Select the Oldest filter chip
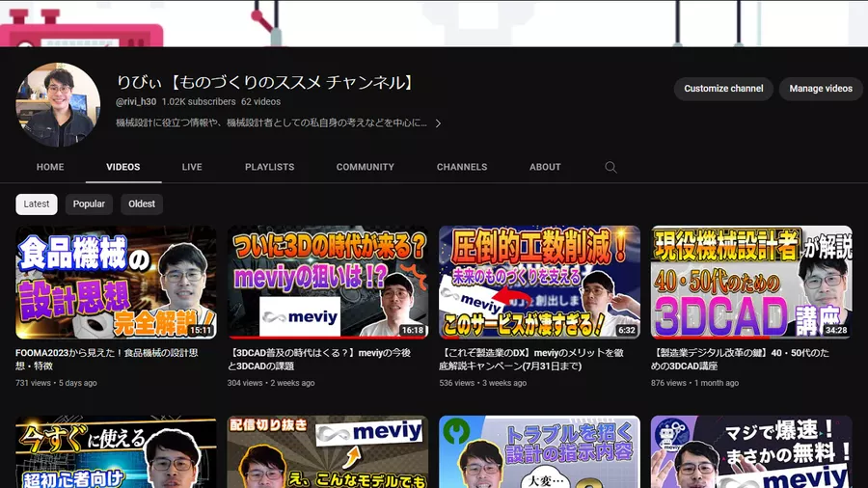868x488 pixels. pyautogui.click(x=142, y=204)
